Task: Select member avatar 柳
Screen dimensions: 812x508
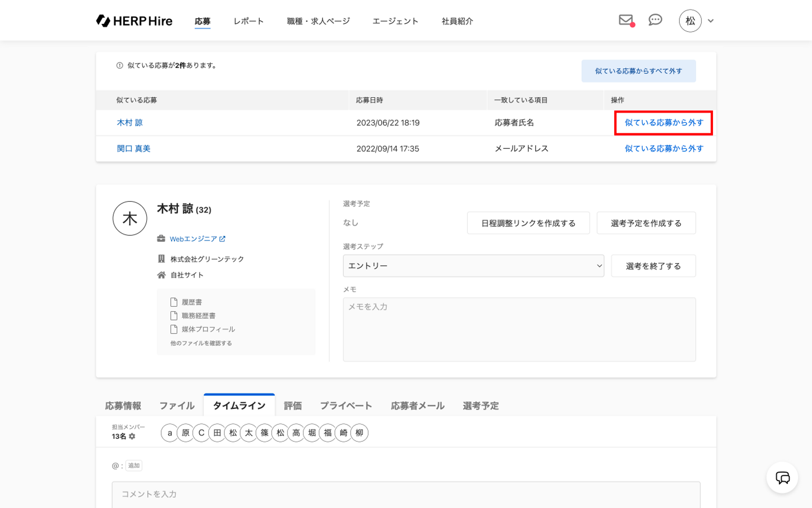Action: [x=360, y=433]
